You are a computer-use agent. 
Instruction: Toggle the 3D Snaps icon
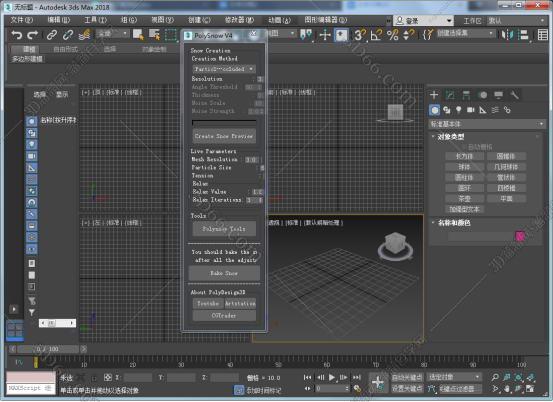(x=360, y=35)
